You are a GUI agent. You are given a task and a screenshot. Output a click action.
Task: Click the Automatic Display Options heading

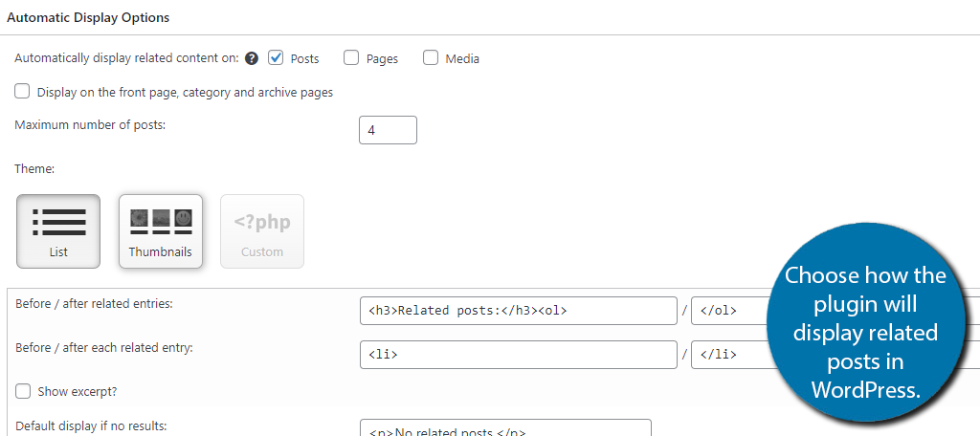tap(88, 17)
